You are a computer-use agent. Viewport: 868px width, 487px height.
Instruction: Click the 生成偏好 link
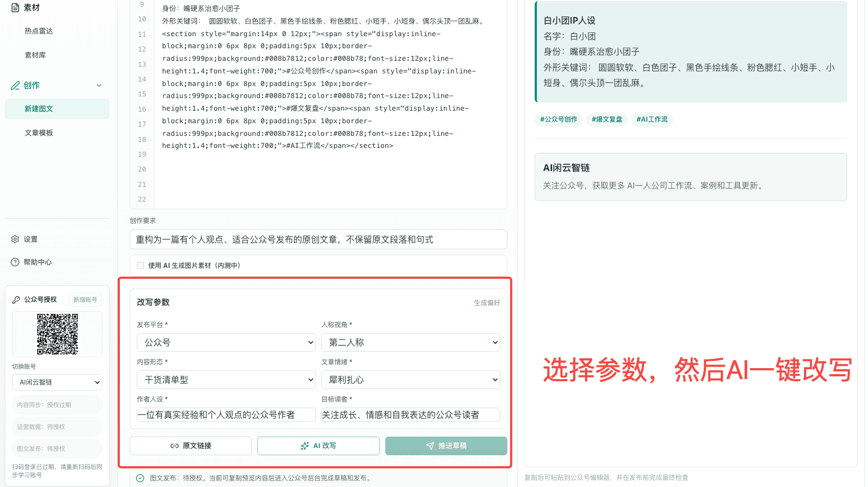click(487, 303)
